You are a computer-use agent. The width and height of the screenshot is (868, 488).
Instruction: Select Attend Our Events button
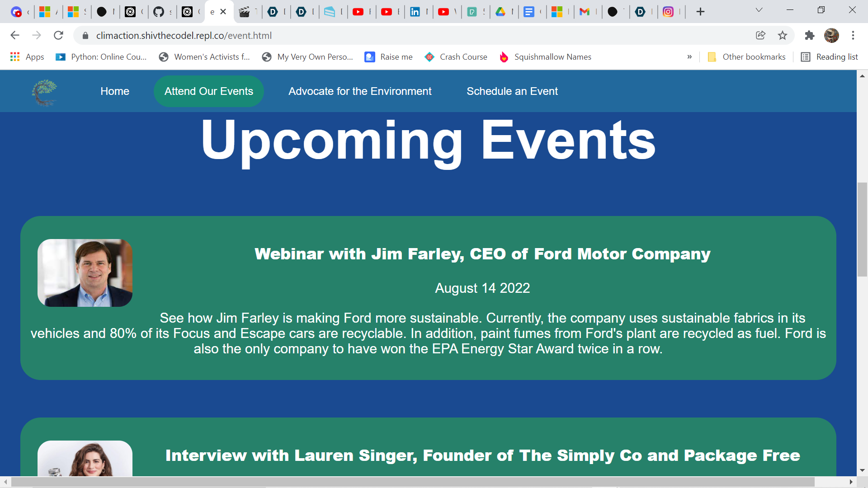coord(209,91)
